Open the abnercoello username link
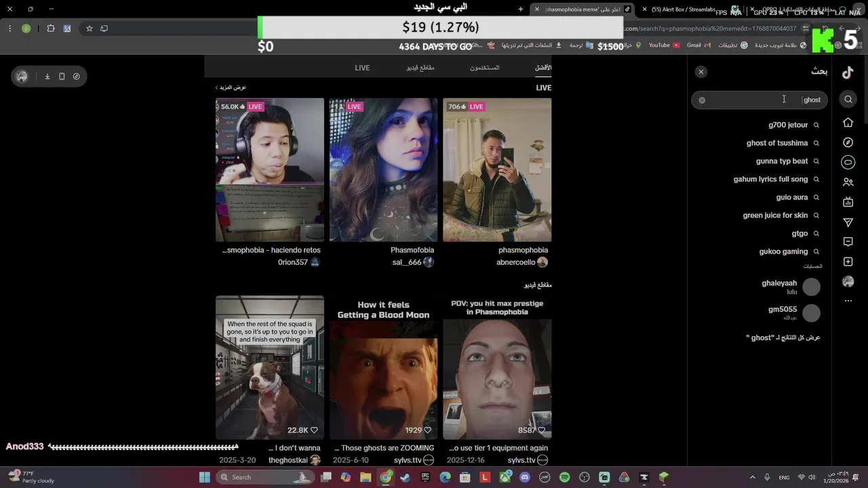The width and height of the screenshot is (868, 488). point(515,262)
